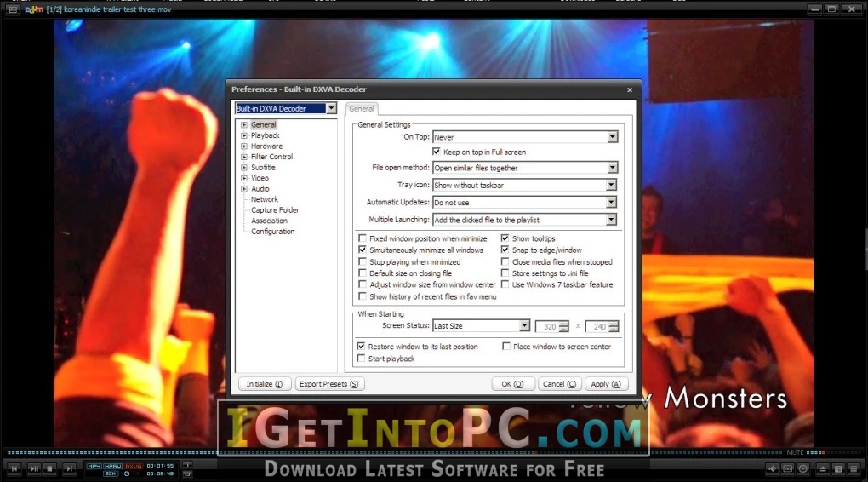The width and height of the screenshot is (868, 482).
Task: Expand the Audio tree node
Action: coord(244,189)
